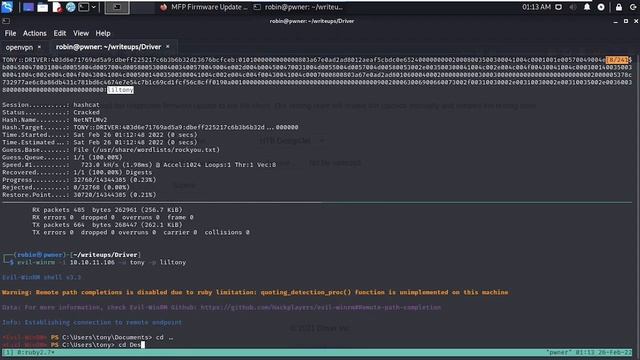This screenshot has height=360, width=640.
Task: Click the Restore.Point line
Action: click(79, 195)
